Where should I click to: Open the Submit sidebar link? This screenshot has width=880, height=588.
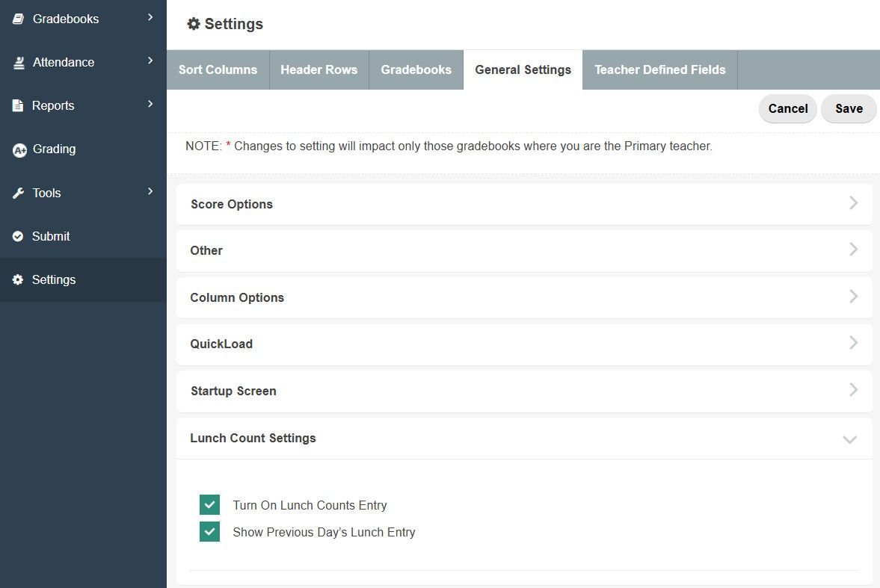pos(83,236)
